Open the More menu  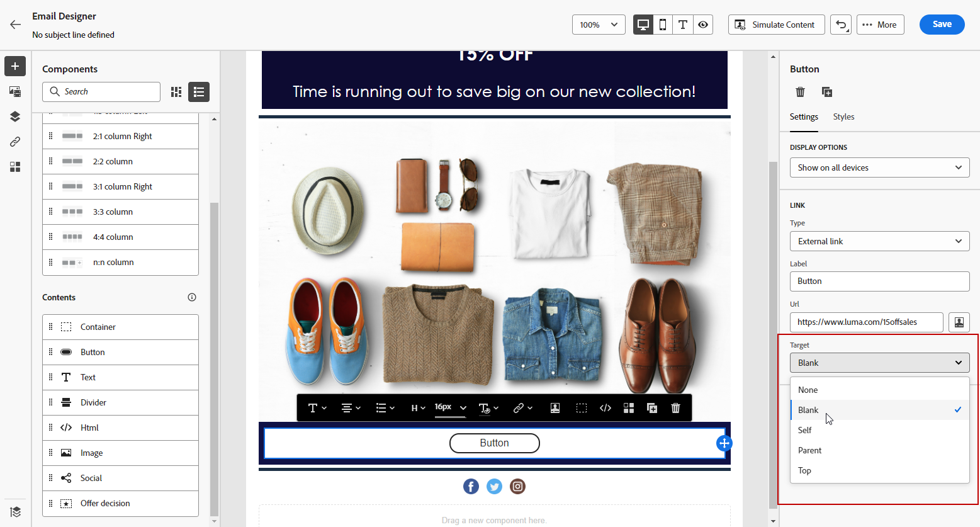[x=880, y=25]
